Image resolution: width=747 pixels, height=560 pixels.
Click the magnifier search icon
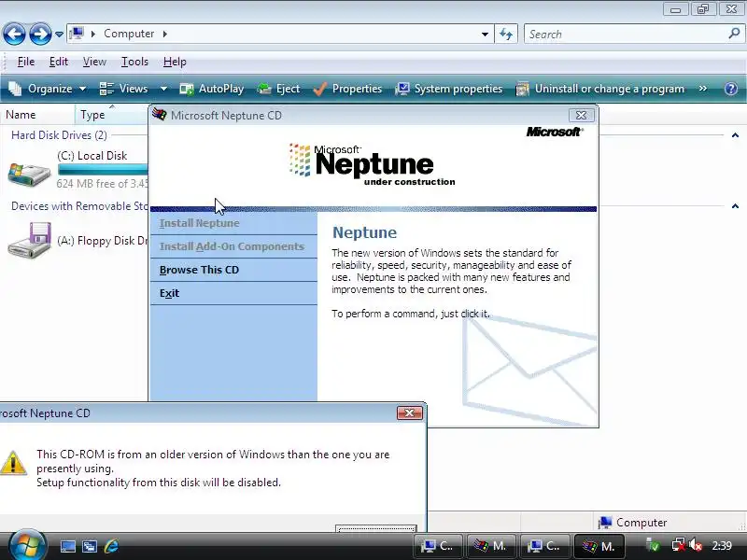(734, 34)
